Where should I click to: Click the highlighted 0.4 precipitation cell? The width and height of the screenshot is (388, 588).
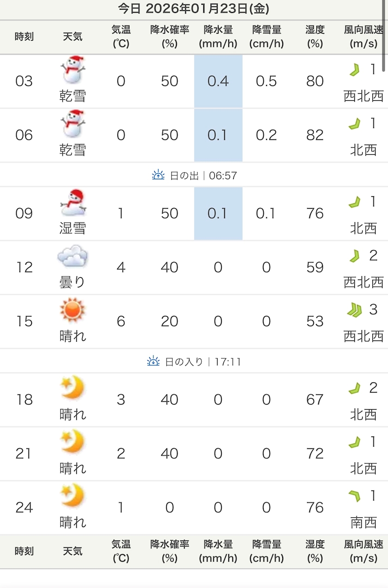218,81
